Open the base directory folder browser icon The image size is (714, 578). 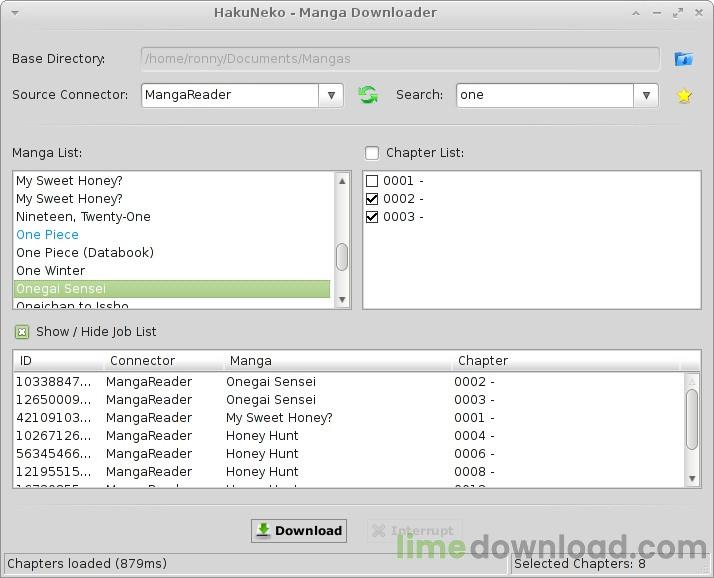pyautogui.click(x=683, y=59)
